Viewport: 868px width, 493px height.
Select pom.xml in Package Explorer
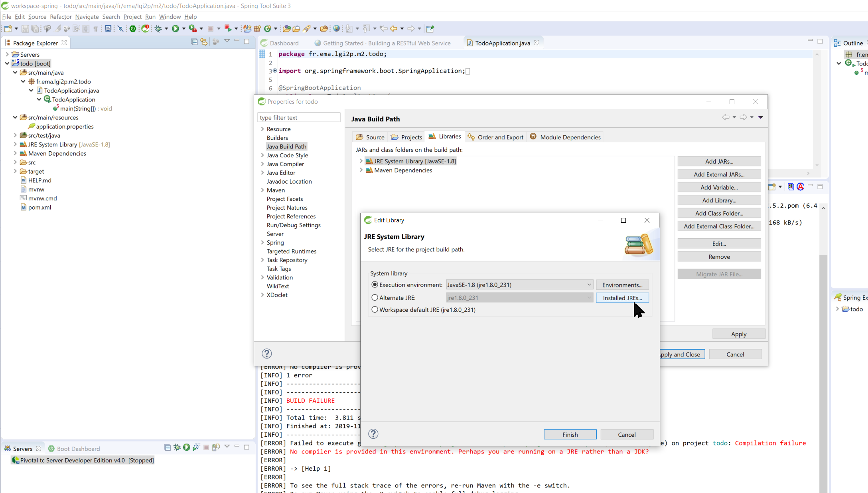39,207
